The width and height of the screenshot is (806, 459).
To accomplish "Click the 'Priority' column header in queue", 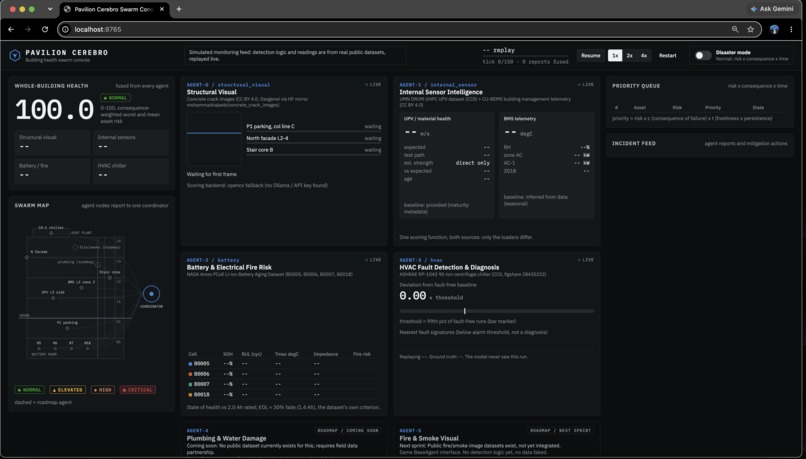I will (712, 107).
